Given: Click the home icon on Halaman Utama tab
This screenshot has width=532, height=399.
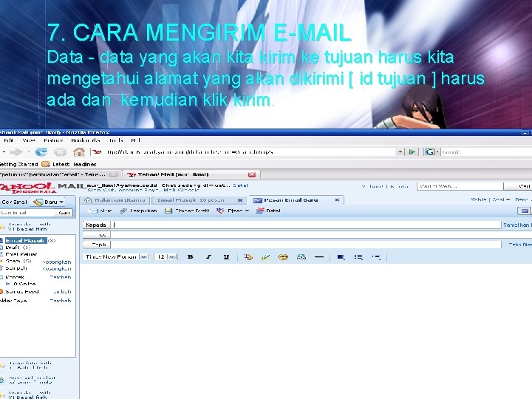Looking at the screenshot, I should click(88, 200).
